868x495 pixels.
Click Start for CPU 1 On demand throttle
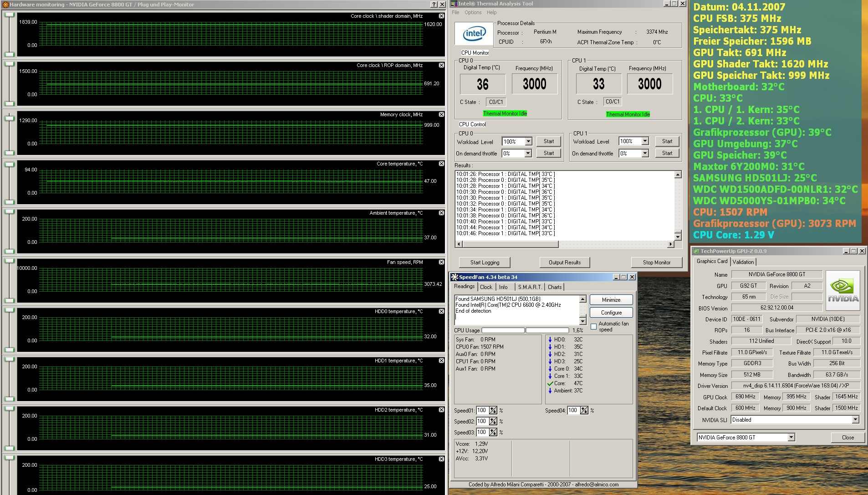[x=667, y=153]
